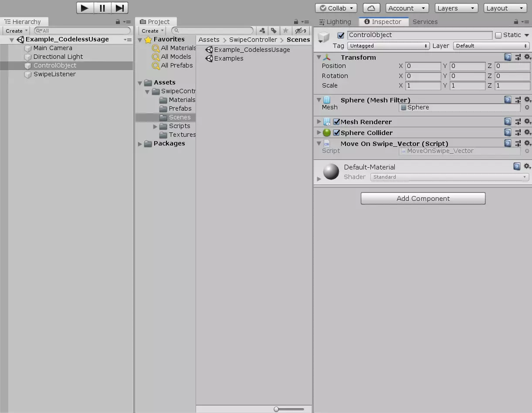Start Play mode with the Play button
The width and height of the screenshot is (532, 413).
click(x=85, y=8)
